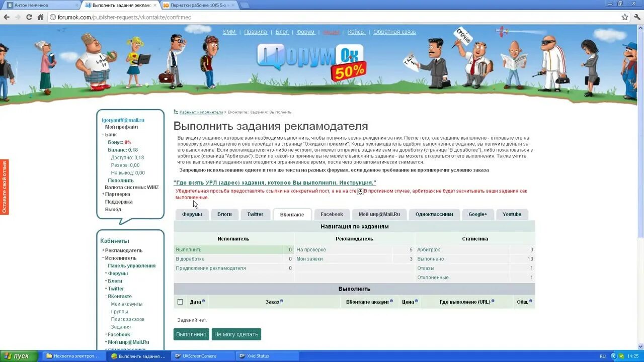Screen dimensions: 644x362
Task: Collapse the Банк section in profile panel
Action: [103, 135]
